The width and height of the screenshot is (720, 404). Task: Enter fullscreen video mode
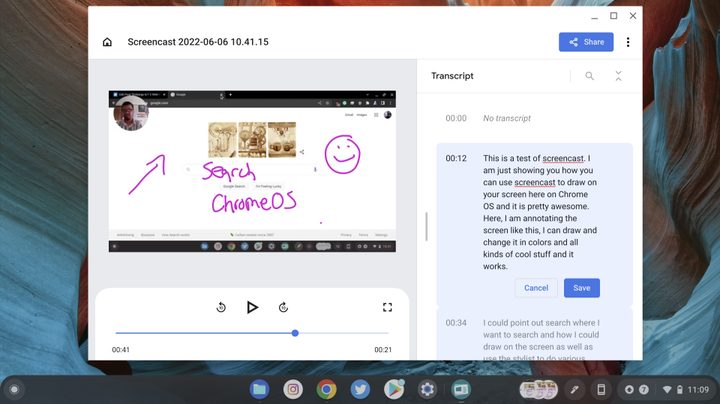coord(388,307)
